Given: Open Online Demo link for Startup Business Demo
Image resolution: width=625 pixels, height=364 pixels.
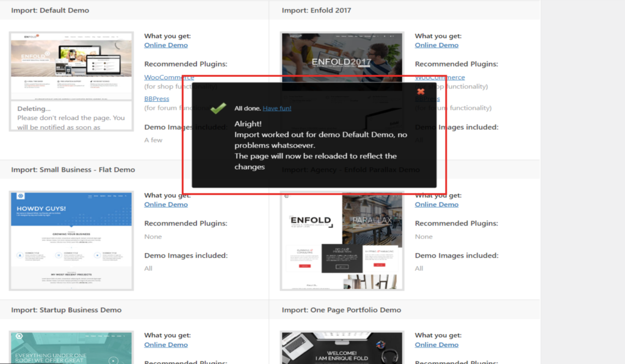Looking at the screenshot, I should pos(166,344).
